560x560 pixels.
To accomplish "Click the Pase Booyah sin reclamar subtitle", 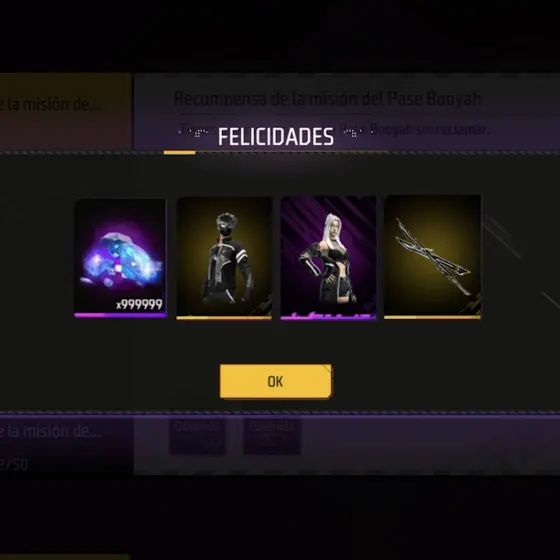I will (412, 129).
